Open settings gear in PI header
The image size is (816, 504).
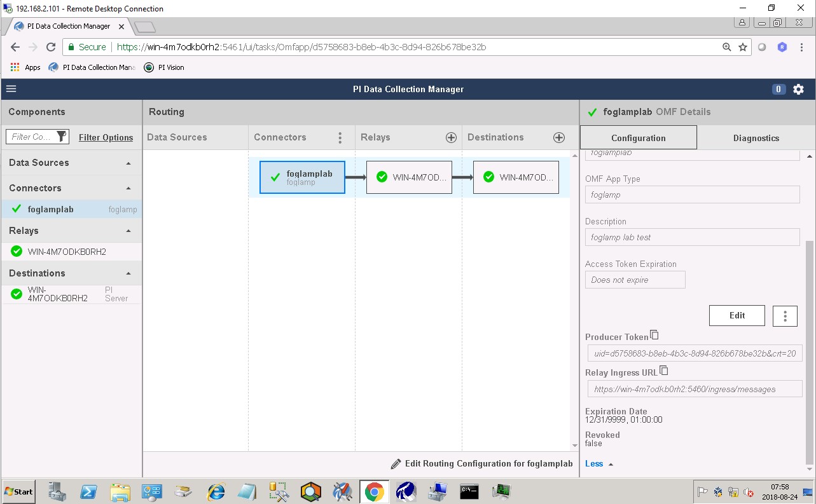tap(799, 90)
